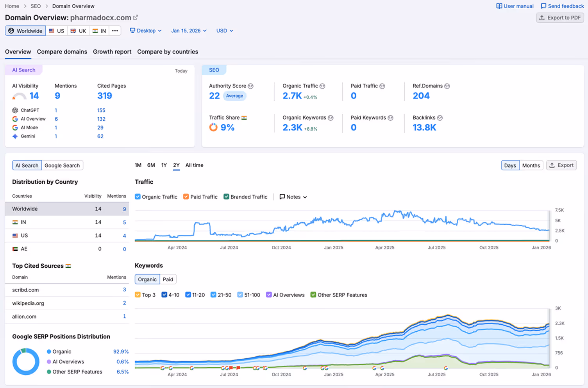
Task: Select the 1Y time range
Action: click(x=164, y=165)
